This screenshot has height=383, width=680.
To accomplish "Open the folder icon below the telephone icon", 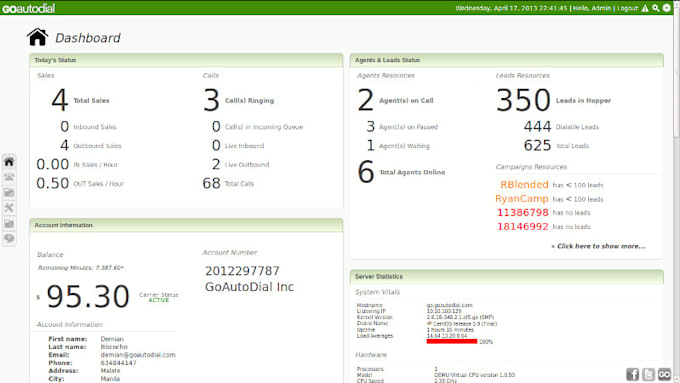I will point(9,192).
